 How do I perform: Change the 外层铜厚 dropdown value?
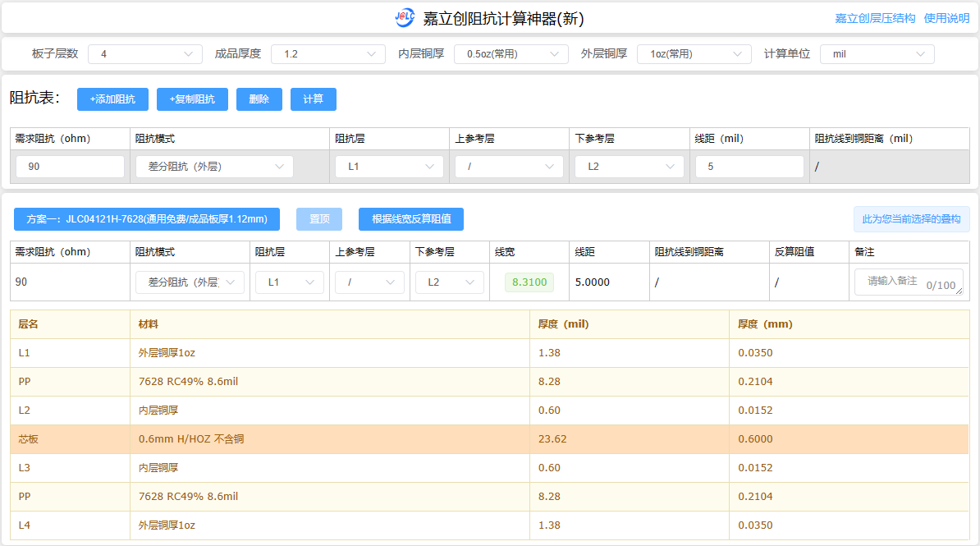[694, 54]
